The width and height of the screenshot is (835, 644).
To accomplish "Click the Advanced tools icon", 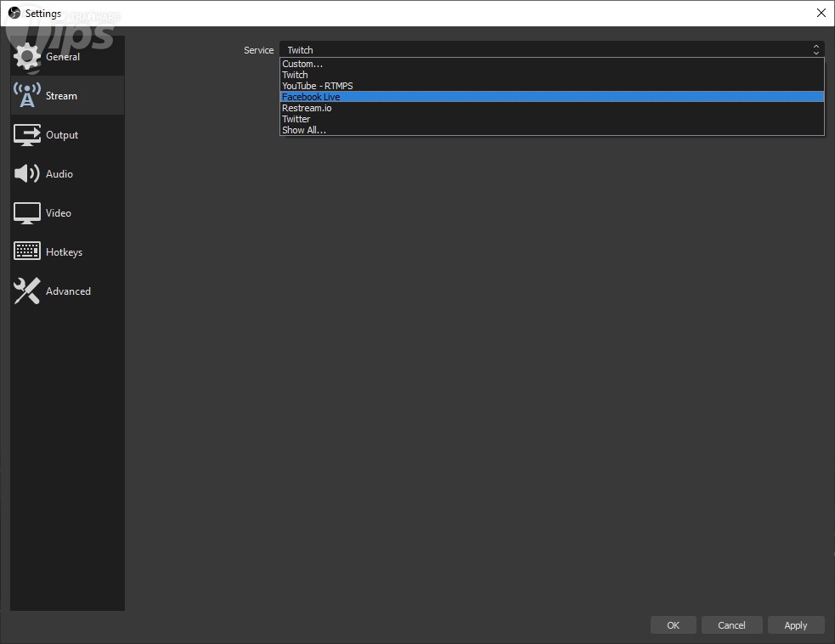I will pos(26,291).
